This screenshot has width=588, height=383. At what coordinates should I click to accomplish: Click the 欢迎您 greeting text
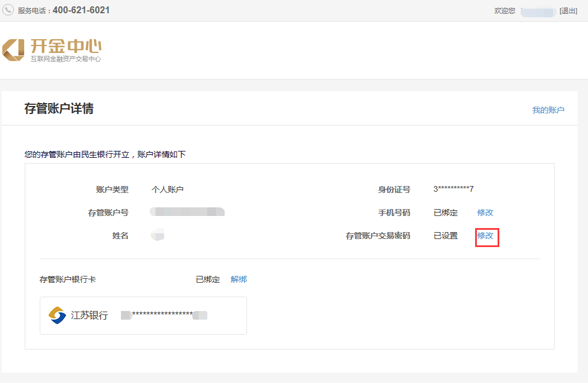[504, 11]
